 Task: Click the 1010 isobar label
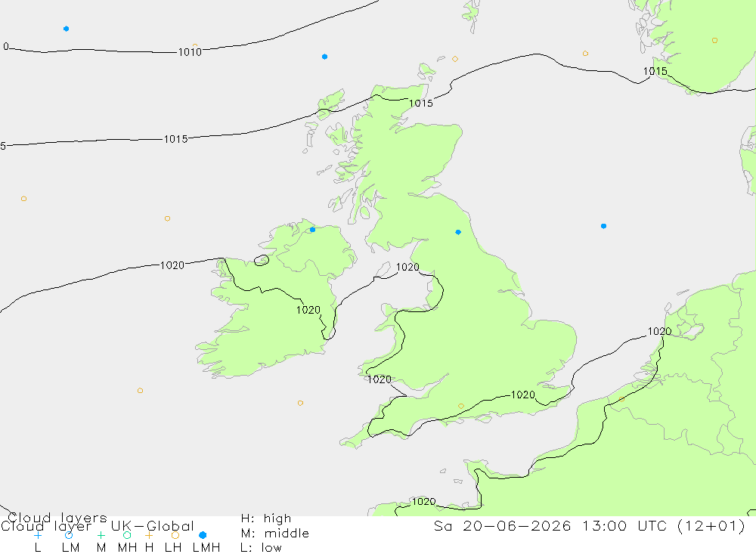click(190, 52)
